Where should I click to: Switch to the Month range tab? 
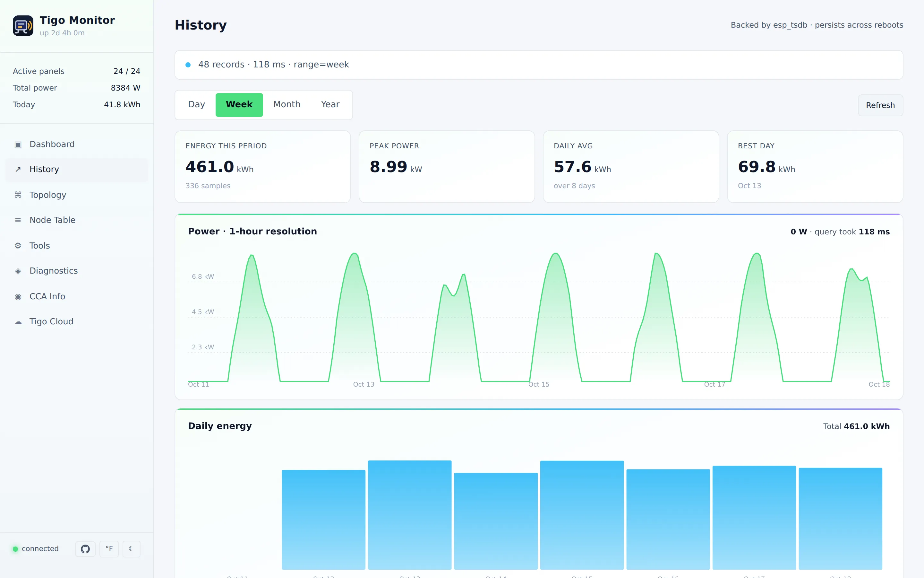point(287,104)
